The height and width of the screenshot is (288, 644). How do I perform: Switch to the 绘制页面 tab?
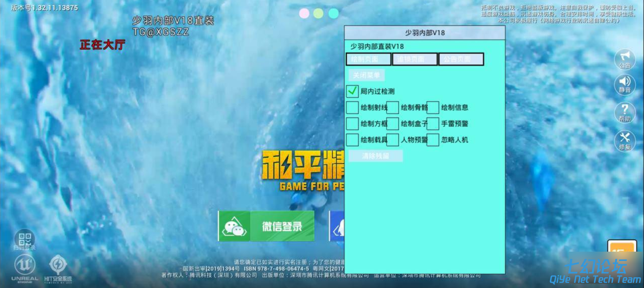point(369,59)
